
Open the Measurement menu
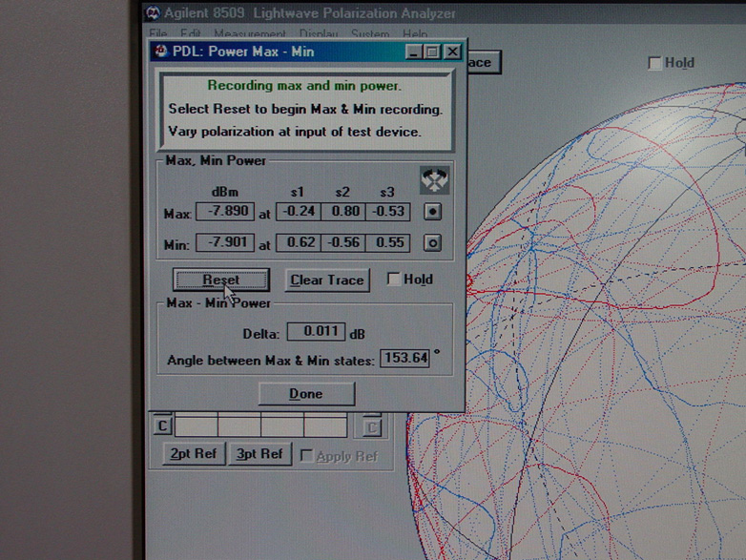(x=250, y=33)
